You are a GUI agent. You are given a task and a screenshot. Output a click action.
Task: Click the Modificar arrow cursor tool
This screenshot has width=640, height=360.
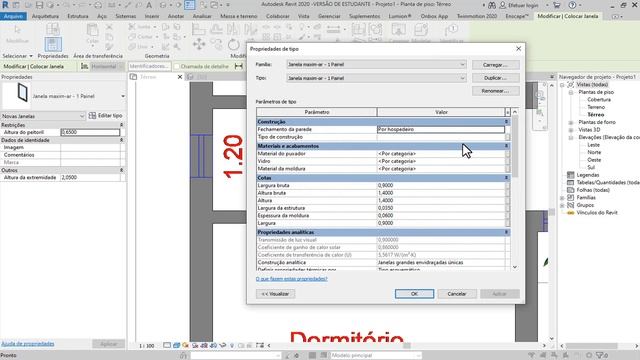17,30
